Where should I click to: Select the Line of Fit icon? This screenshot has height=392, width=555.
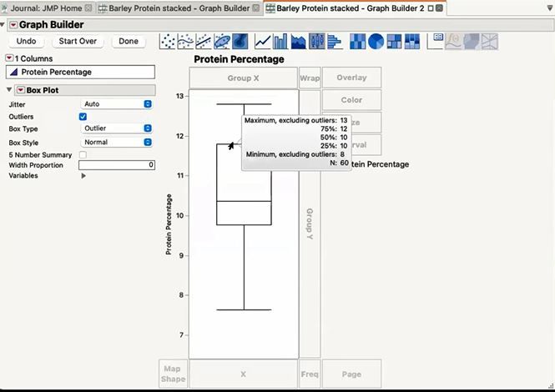click(204, 42)
